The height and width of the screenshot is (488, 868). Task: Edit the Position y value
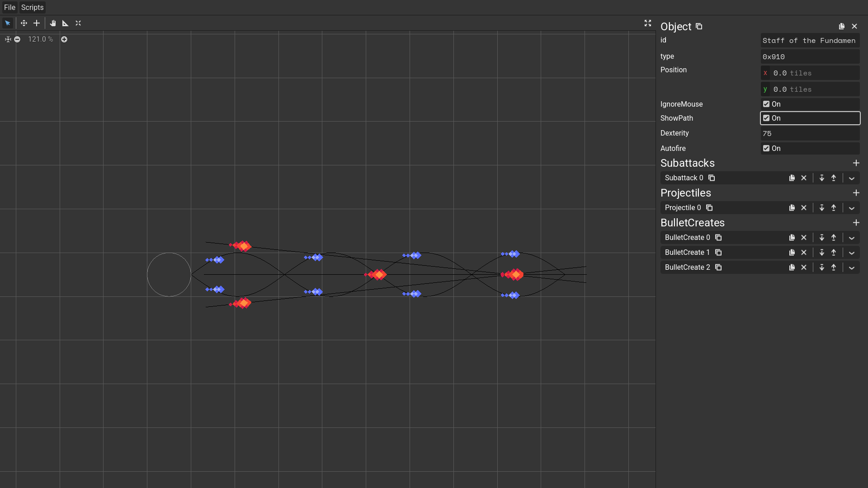tap(810, 89)
